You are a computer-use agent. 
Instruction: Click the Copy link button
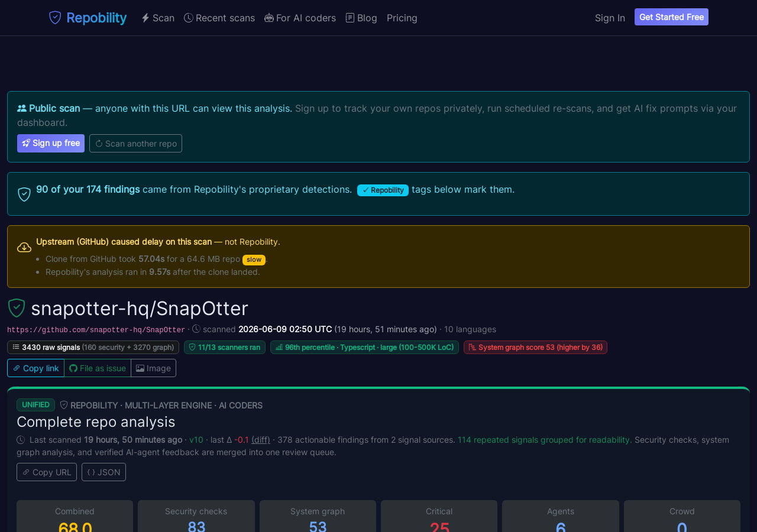coord(35,368)
